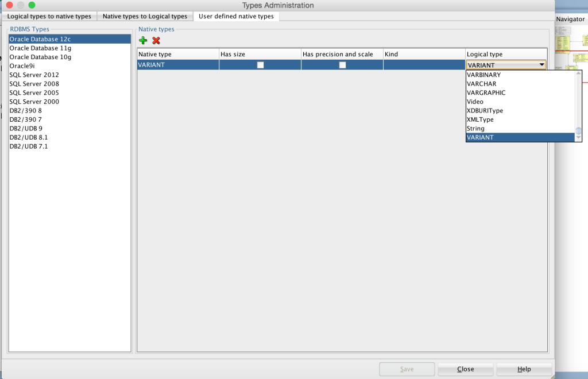Select DB2/UDB 9 in RDBMS Types

69,129
